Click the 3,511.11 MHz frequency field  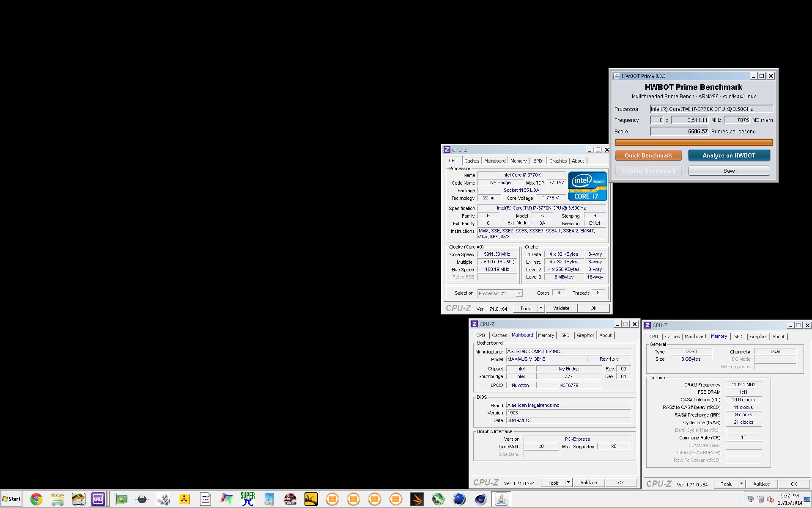coord(690,120)
